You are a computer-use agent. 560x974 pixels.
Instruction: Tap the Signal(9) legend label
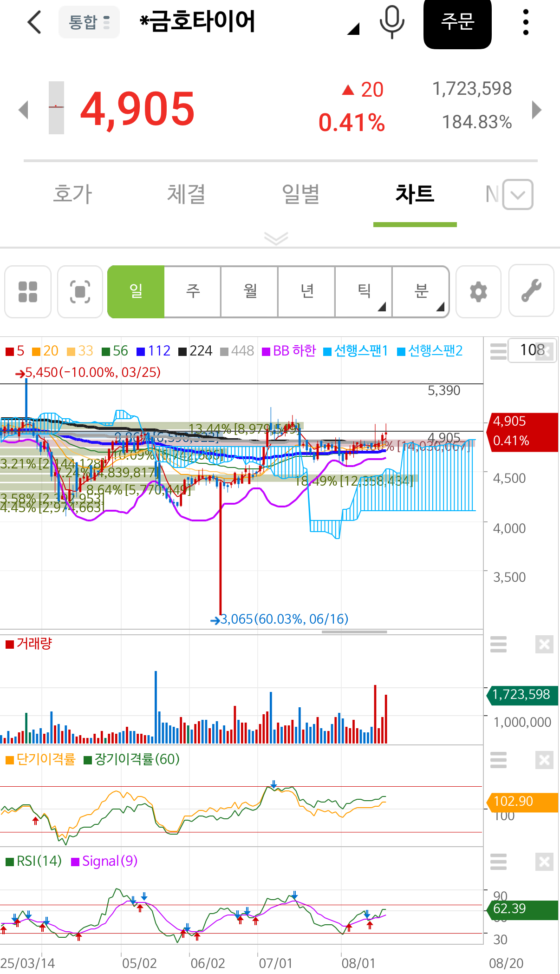coord(104,861)
